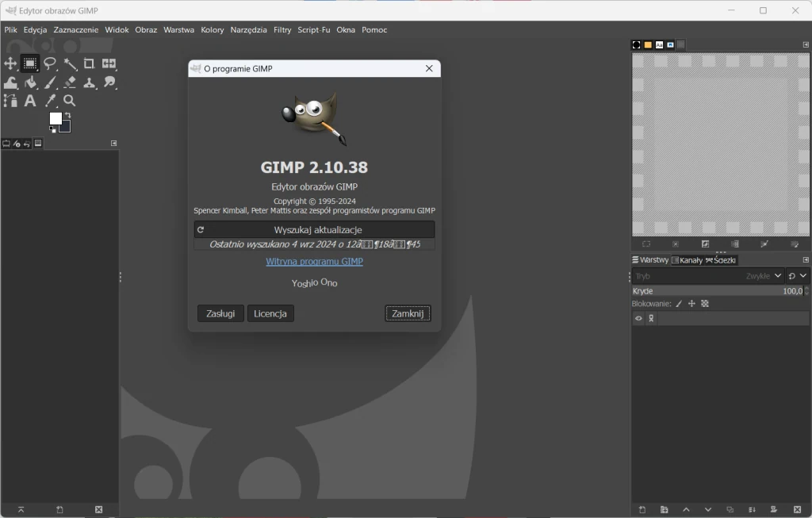Click the eye visibility column header
The image size is (812, 518).
[x=638, y=319]
